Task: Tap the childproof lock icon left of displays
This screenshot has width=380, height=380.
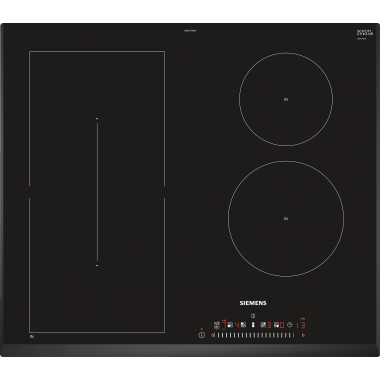Action: 217,325
